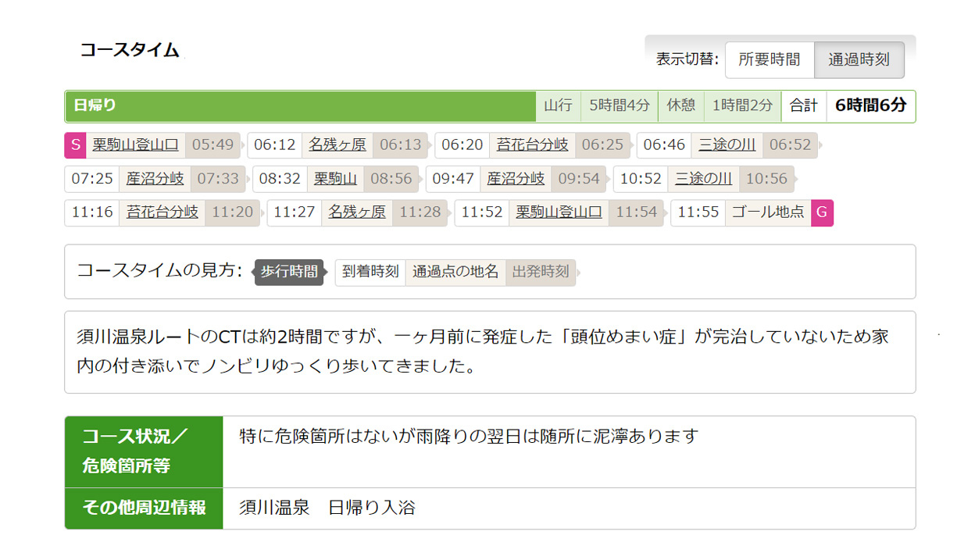
Task: Open 名残ヶ原 link with 06:12 arrival
Action: [x=337, y=145]
